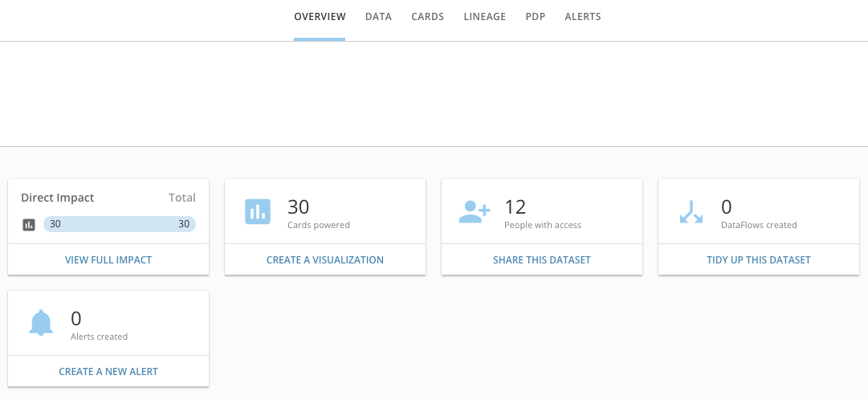The image size is (868, 400).
Task: Click the DataFlows merge arrows icon
Action: point(691,212)
